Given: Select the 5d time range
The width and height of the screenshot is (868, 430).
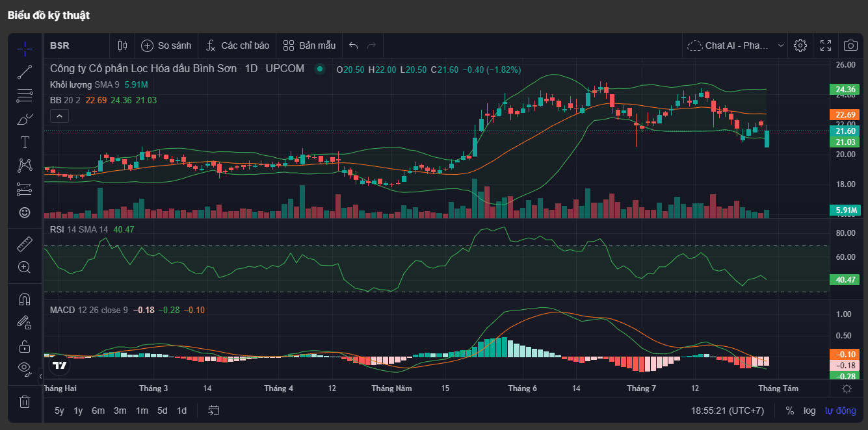Looking at the screenshot, I should click(x=162, y=411).
